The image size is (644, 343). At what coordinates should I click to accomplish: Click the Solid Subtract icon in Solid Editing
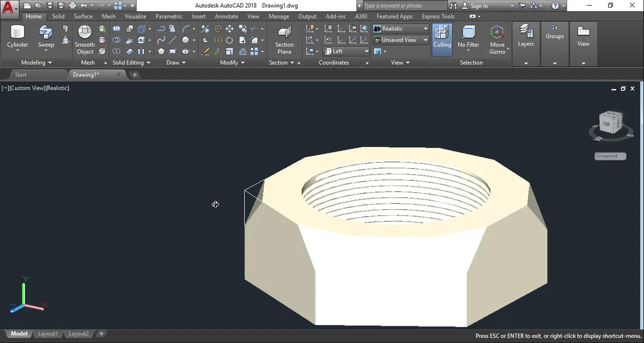[117, 40]
